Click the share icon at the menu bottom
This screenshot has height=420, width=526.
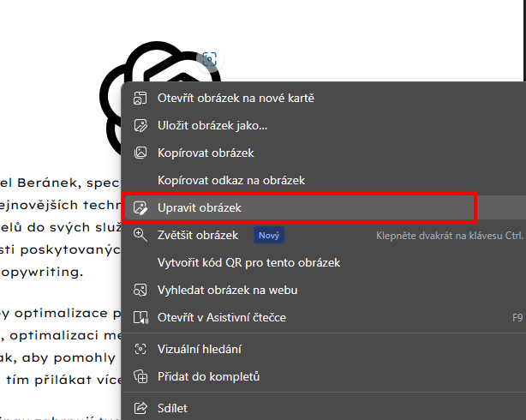pyautogui.click(x=140, y=408)
